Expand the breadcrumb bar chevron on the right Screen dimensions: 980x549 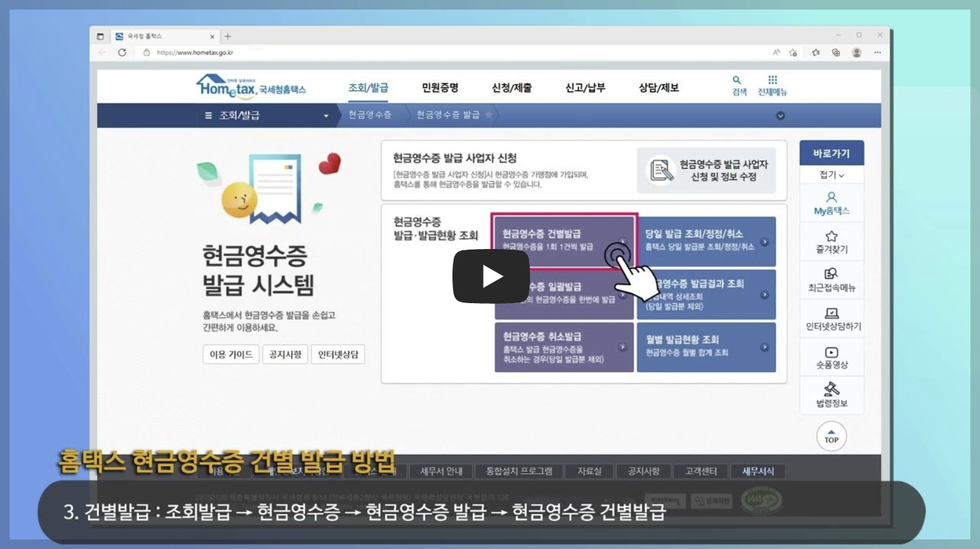pos(780,115)
